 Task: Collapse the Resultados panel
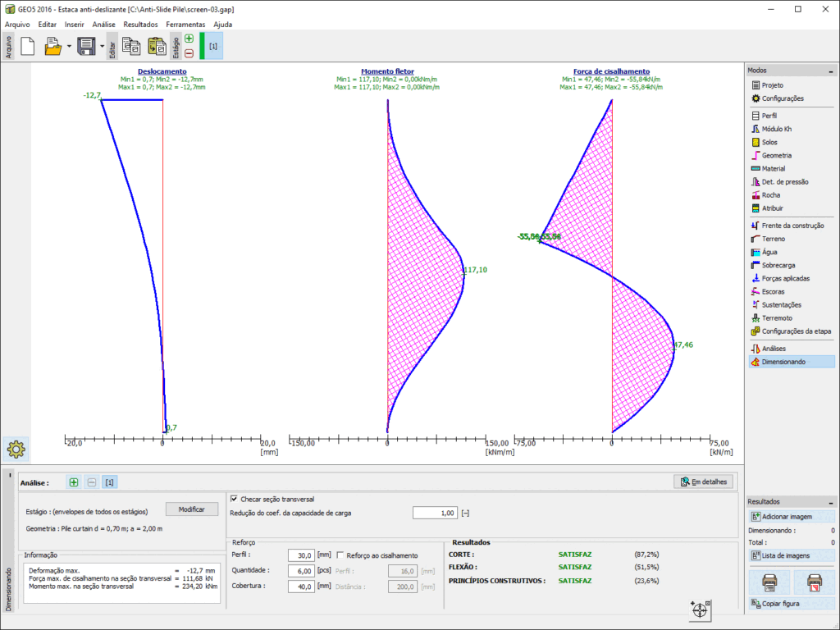(831, 503)
